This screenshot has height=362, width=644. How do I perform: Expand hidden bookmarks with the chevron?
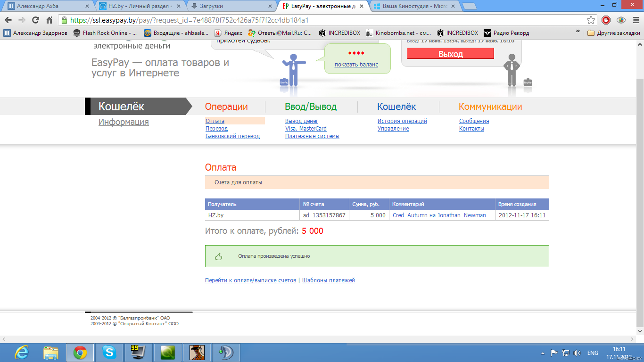(578, 32)
